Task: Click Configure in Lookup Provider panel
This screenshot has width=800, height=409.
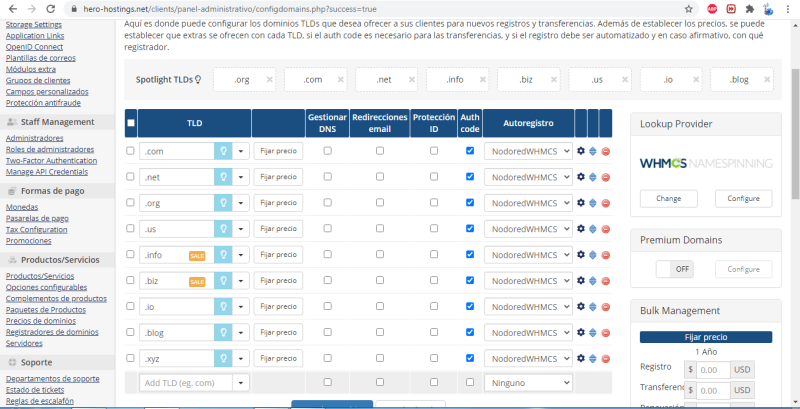Action: (x=743, y=198)
